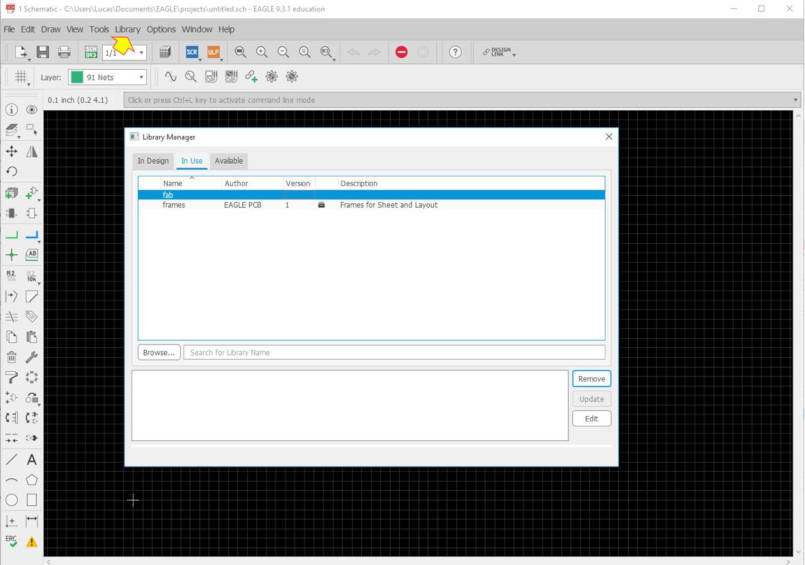Expand the command line history dropdown arrow
Screen dimensions: 805x565
(796, 100)
